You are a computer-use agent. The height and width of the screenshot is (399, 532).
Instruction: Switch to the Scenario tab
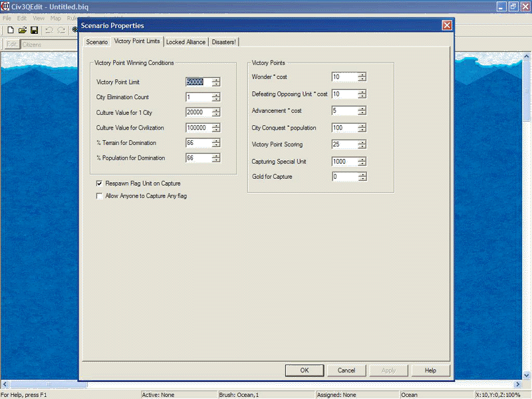point(96,42)
